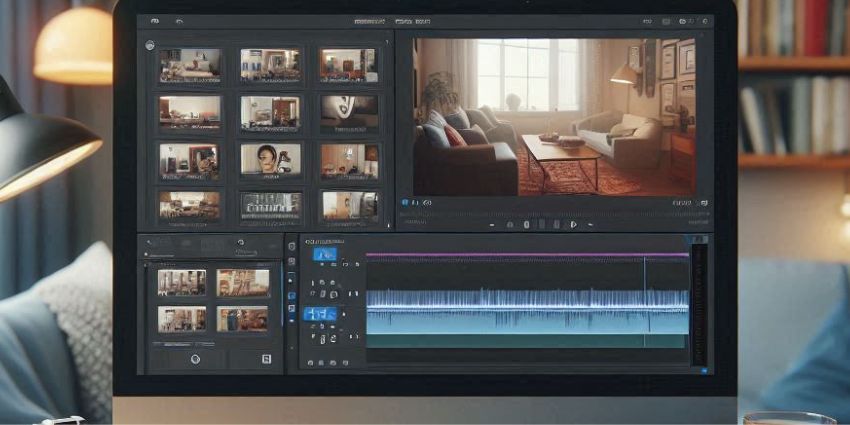Click the living room preview image
Viewport: 850px width, 425px height.
pyautogui.click(x=554, y=117)
